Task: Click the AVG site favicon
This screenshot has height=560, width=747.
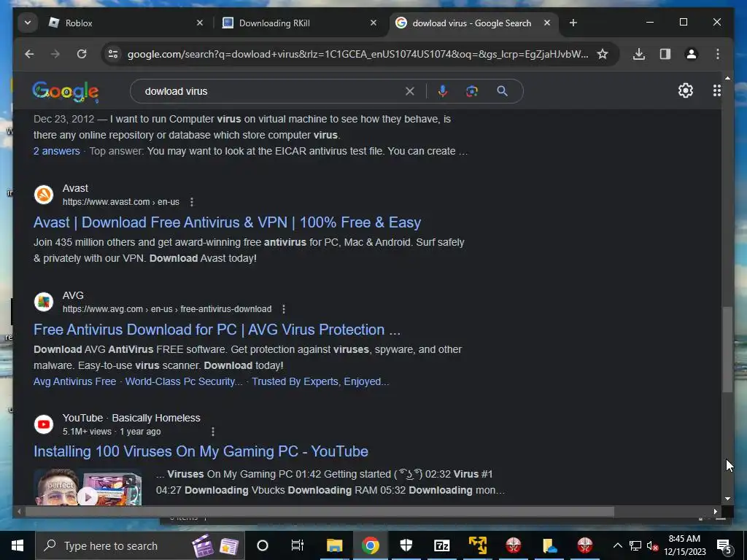Action: pyautogui.click(x=44, y=302)
